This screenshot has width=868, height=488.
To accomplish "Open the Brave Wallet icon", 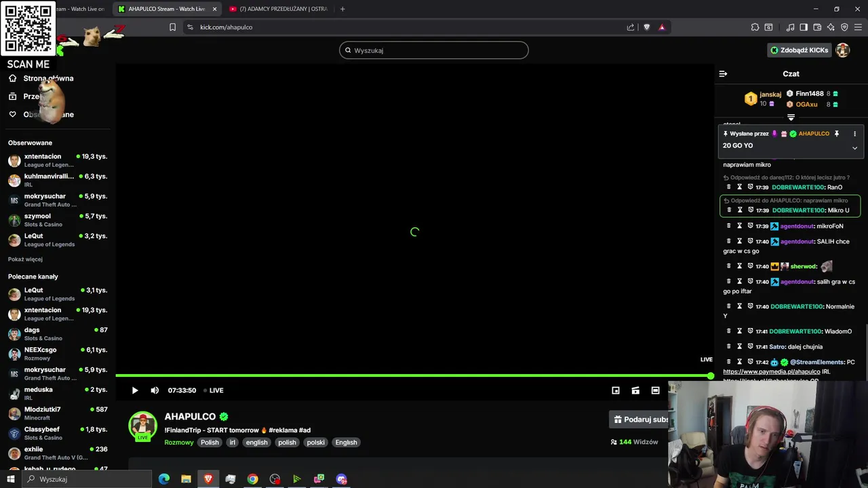I will click(x=817, y=27).
